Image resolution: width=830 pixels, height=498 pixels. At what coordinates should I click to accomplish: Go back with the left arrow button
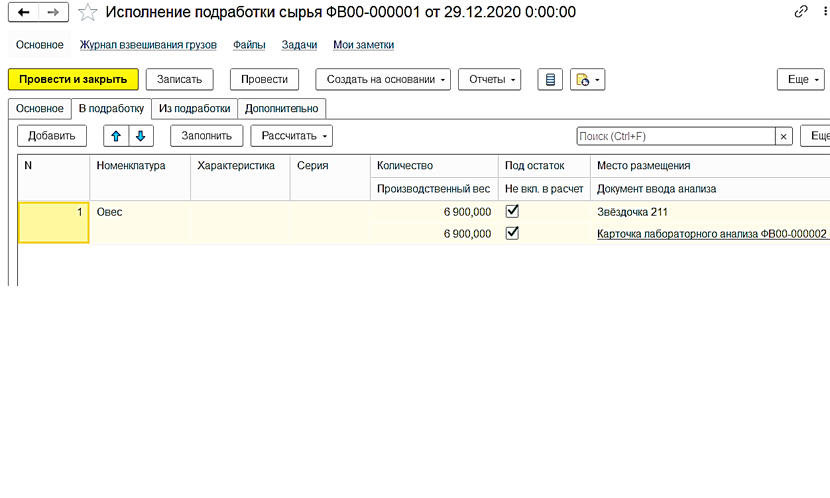pos(23,12)
